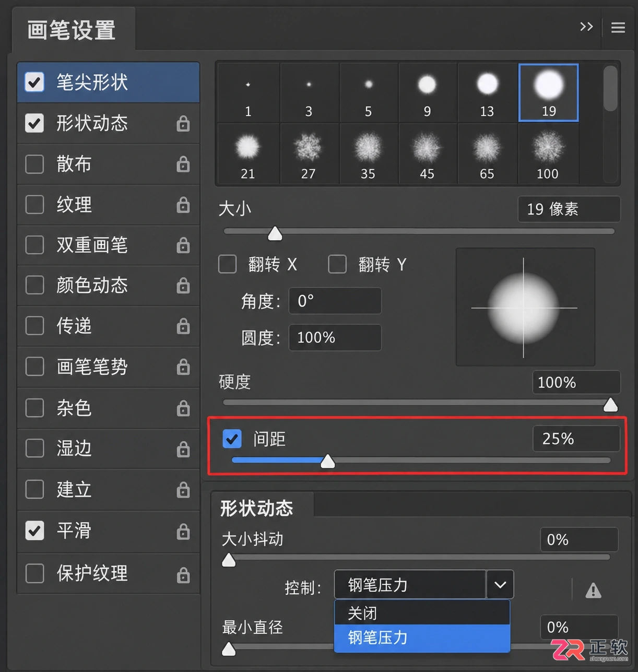The width and height of the screenshot is (638, 672).
Task: Enable the 杂色 checkbox
Action: 34,408
